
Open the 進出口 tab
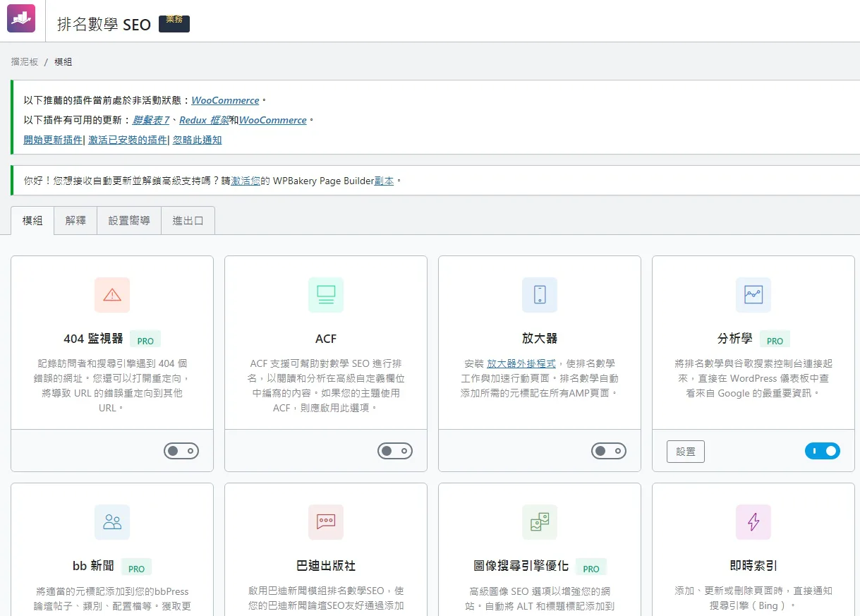pos(188,221)
